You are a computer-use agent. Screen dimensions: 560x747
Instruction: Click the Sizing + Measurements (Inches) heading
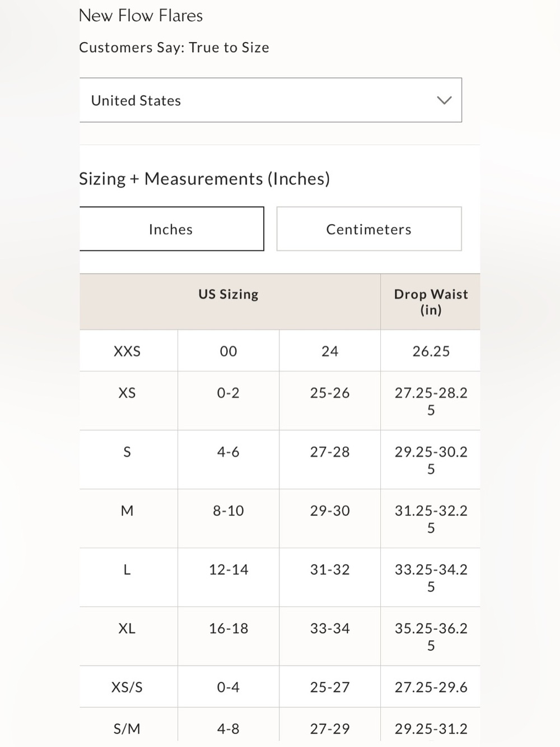(x=204, y=179)
